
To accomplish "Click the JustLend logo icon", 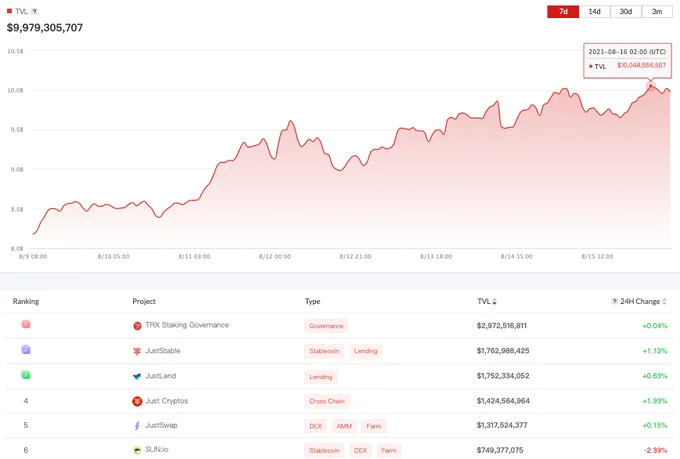I will click(x=137, y=376).
